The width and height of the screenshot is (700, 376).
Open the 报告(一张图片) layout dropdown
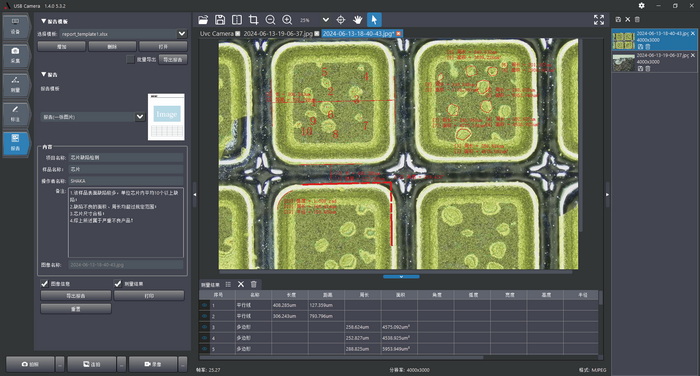tap(140, 117)
